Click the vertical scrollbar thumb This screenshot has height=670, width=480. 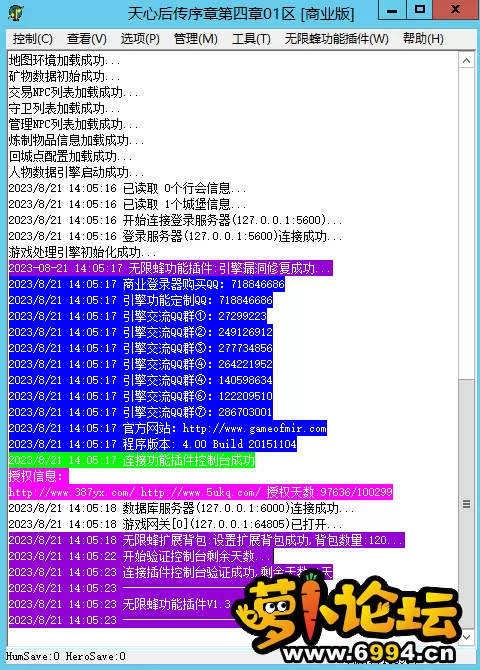pyautogui.click(x=466, y=504)
